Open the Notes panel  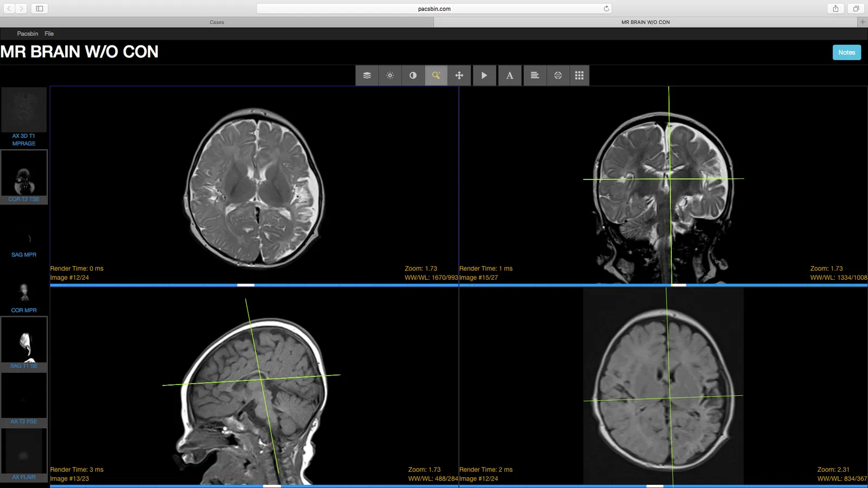847,52
